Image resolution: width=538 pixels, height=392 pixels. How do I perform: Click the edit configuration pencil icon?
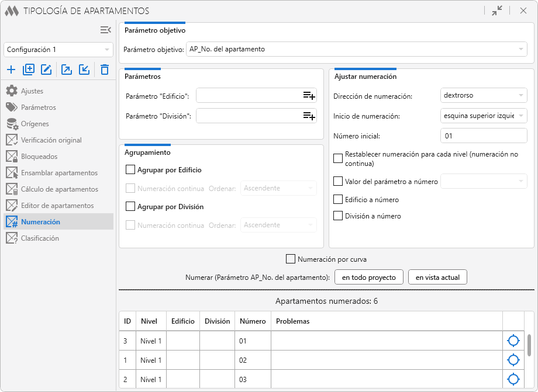tap(46, 70)
